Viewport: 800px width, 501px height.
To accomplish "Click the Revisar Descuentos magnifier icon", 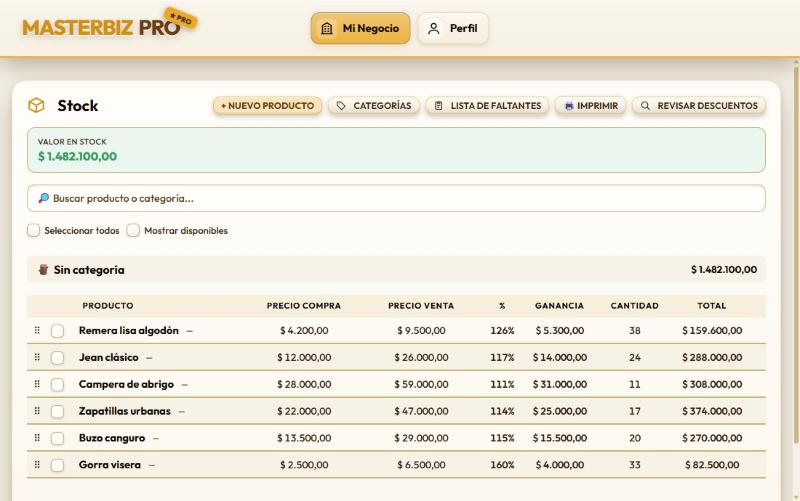I will 645,106.
